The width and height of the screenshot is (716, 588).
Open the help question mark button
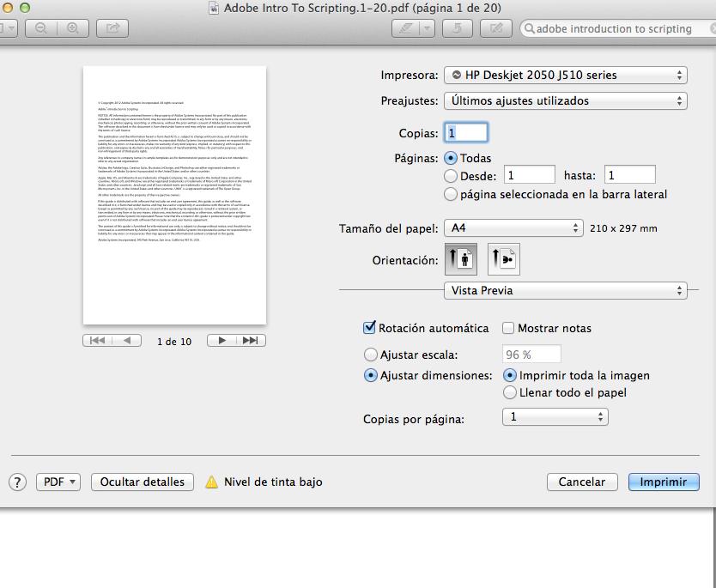click(17, 482)
